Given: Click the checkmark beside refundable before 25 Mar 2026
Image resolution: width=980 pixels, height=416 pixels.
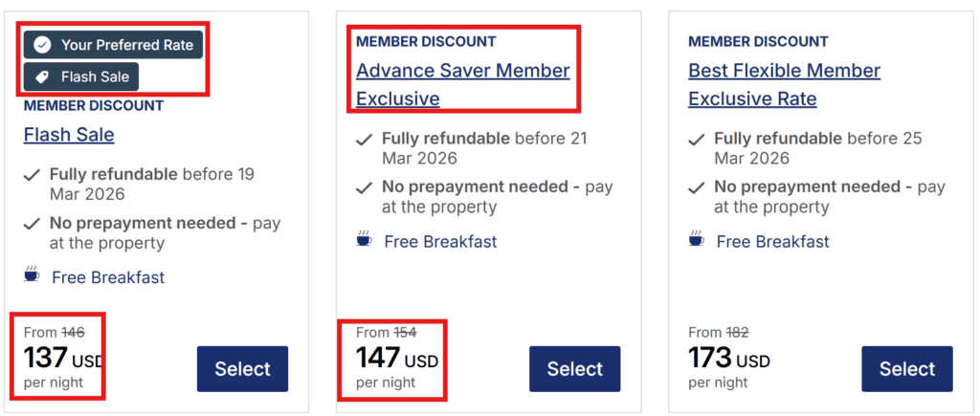Looking at the screenshot, I should (696, 140).
